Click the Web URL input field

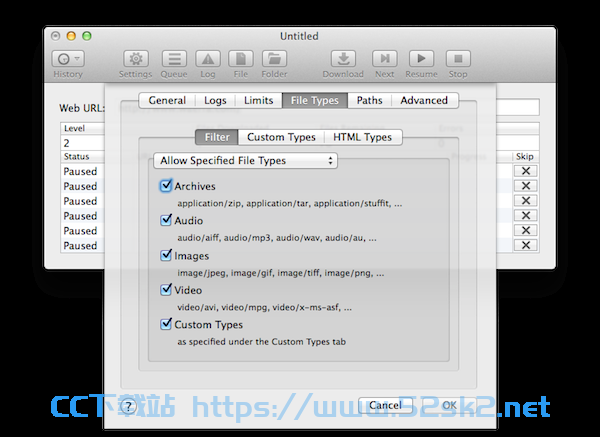(517, 107)
